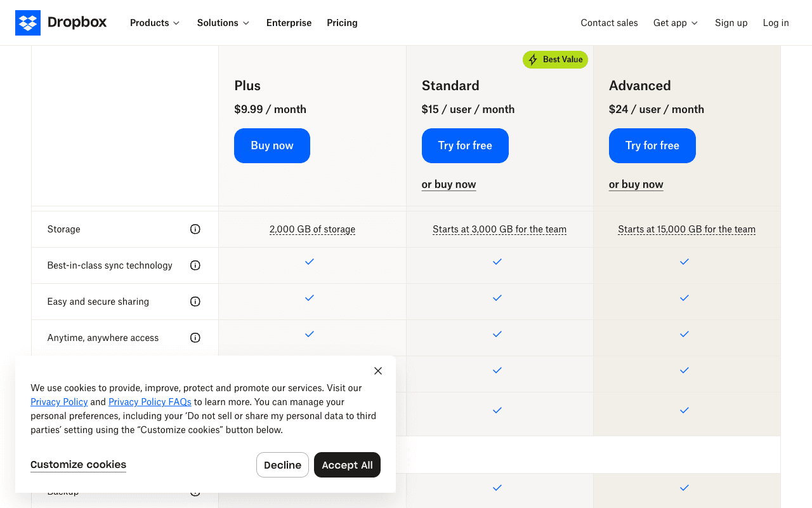
Task: Select Sign up in the header
Action: 731,23
